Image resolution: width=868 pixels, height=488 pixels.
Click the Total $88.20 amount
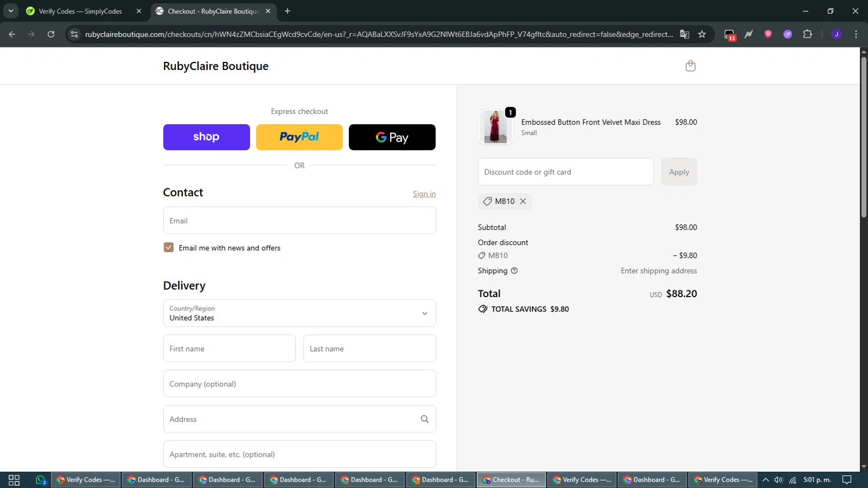682,294
